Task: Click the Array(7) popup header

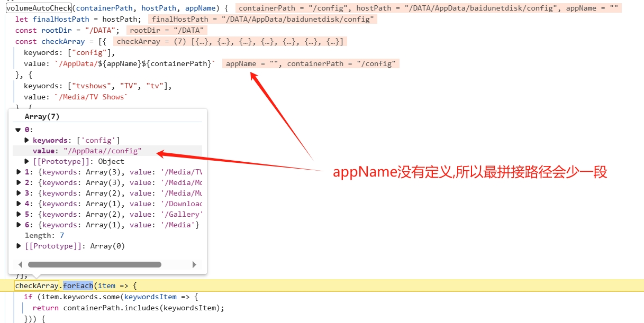Action: click(42, 117)
